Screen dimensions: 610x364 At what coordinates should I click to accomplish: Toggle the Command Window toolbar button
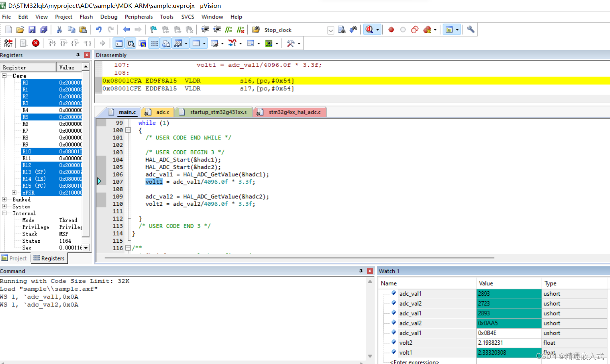click(x=119, y=43)
